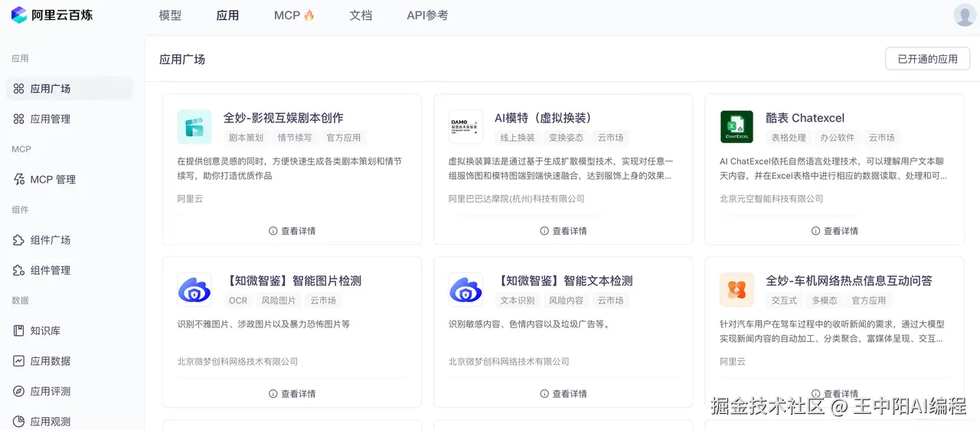980x430 pixels.
Task: Click the 已开通的应用 button
Action: point(927,59)
